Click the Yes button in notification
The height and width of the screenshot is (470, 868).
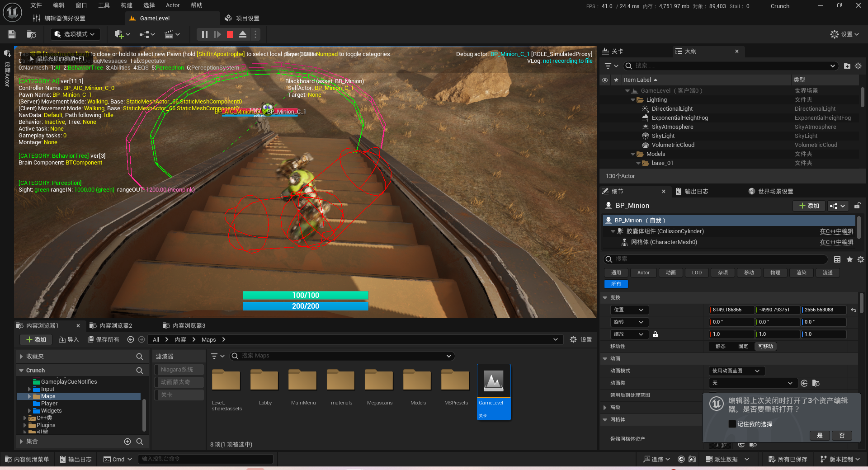[820, 436]
